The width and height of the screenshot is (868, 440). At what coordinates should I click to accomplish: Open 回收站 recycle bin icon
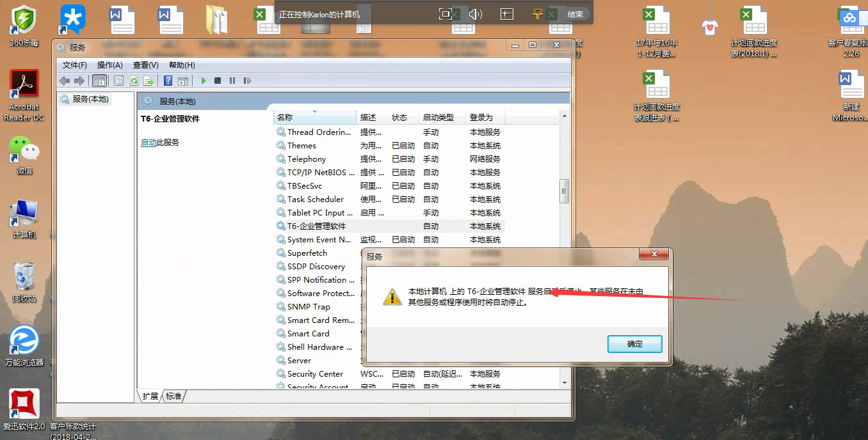(x=24, y=282)
